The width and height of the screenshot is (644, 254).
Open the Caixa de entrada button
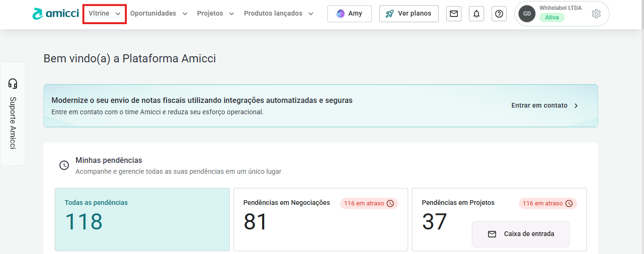pos(520,234)
